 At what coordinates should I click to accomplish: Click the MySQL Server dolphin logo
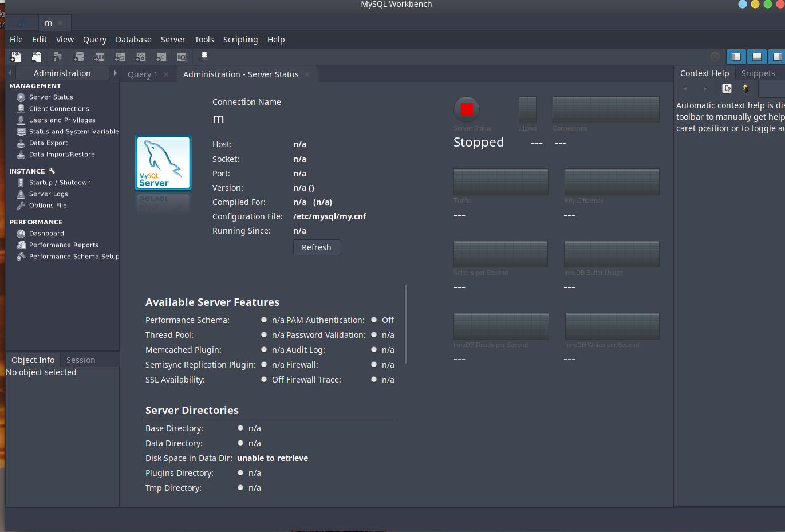click(x=163, y=163)
